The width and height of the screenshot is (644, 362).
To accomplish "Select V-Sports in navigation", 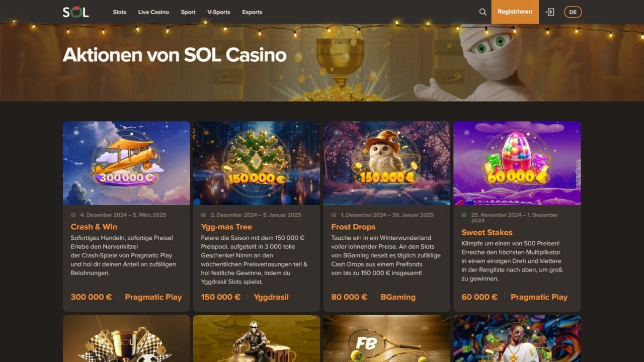I will click(219, 12).
